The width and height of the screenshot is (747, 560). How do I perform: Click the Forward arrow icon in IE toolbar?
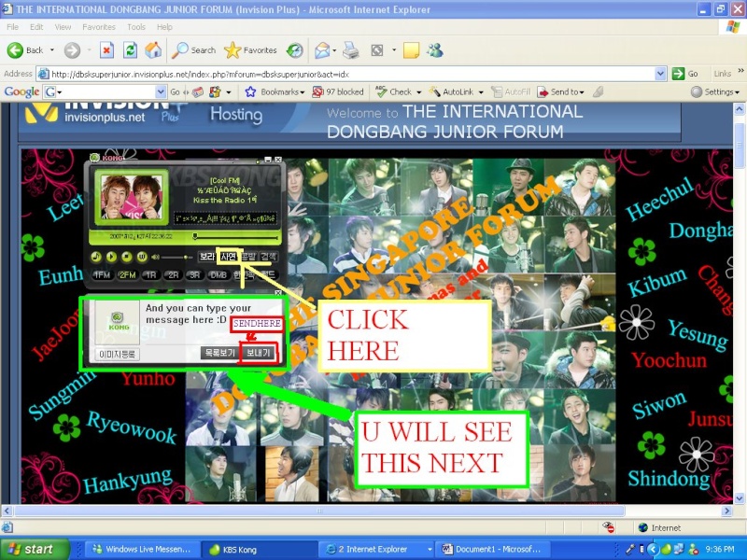pos(72,50)
